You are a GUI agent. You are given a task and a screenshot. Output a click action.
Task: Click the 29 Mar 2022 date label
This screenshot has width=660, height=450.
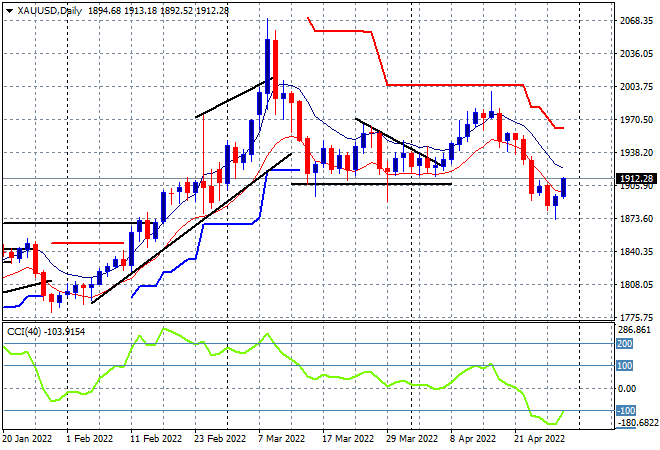(x=412, y=438)
